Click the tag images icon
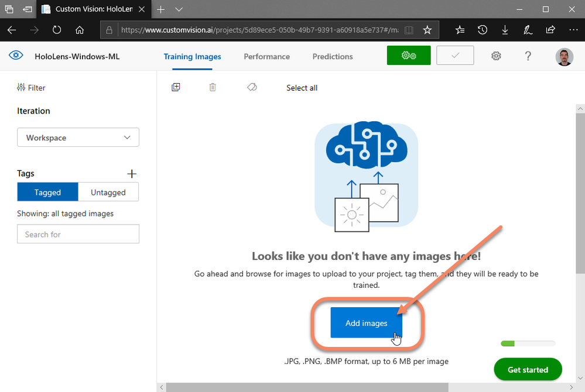 pos(252,87)
